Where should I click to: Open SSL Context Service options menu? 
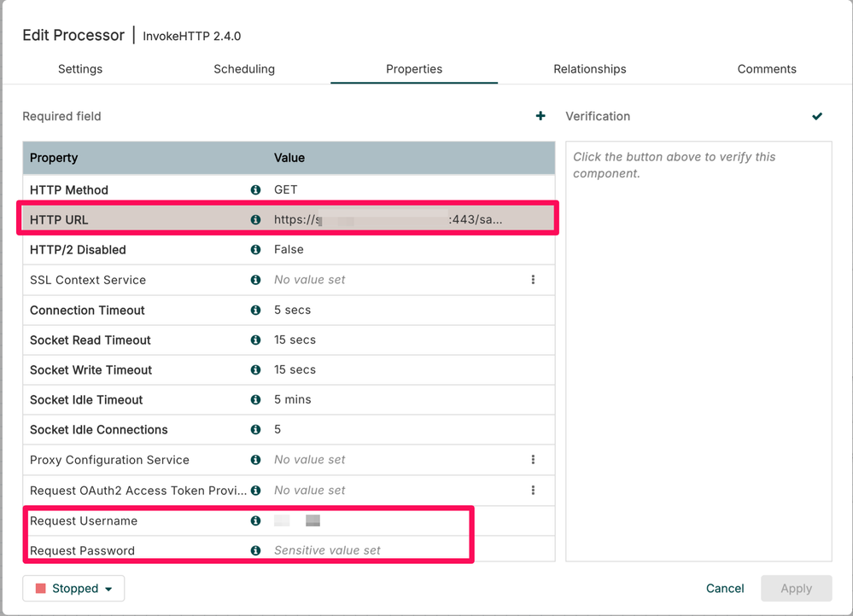(533, 280)
